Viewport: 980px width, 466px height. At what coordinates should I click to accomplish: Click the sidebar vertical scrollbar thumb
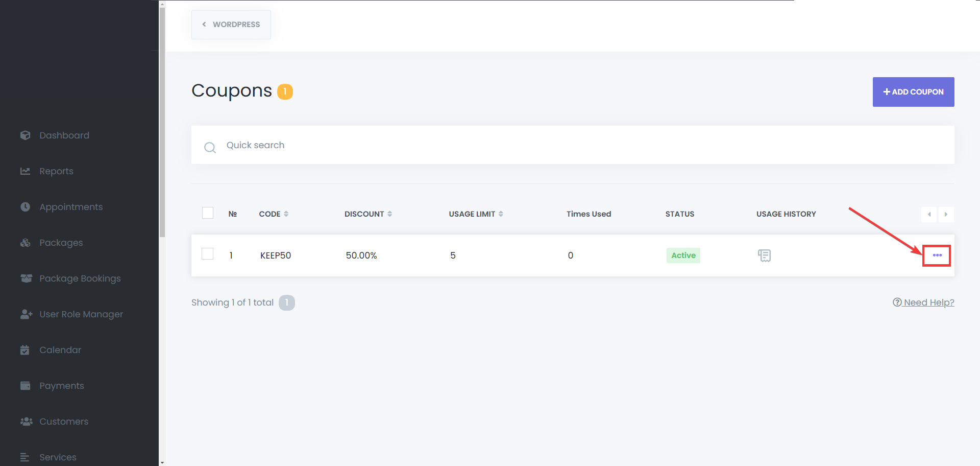coord(162,123)
